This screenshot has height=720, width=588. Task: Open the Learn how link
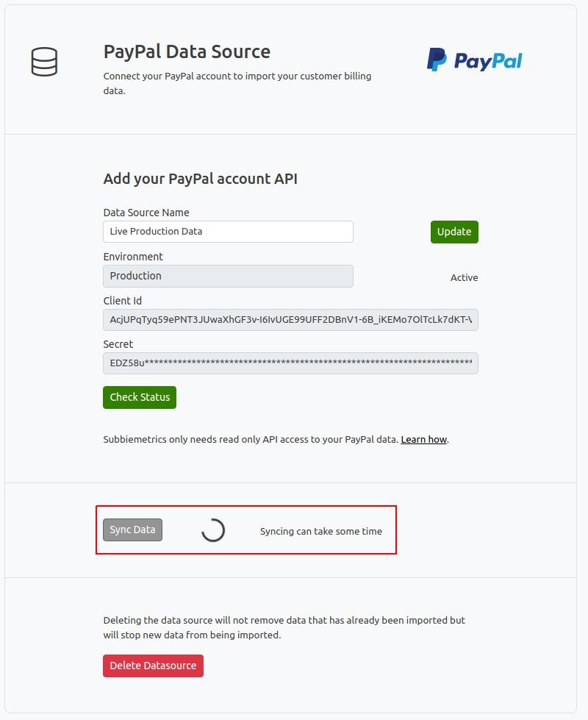pos(423,440)
